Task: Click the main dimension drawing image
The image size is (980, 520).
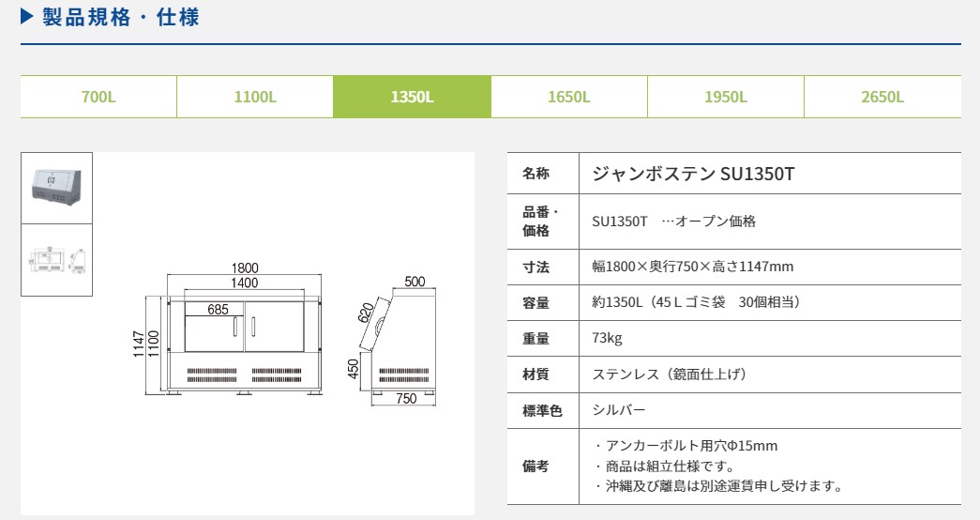Action: tap(285, 335)
